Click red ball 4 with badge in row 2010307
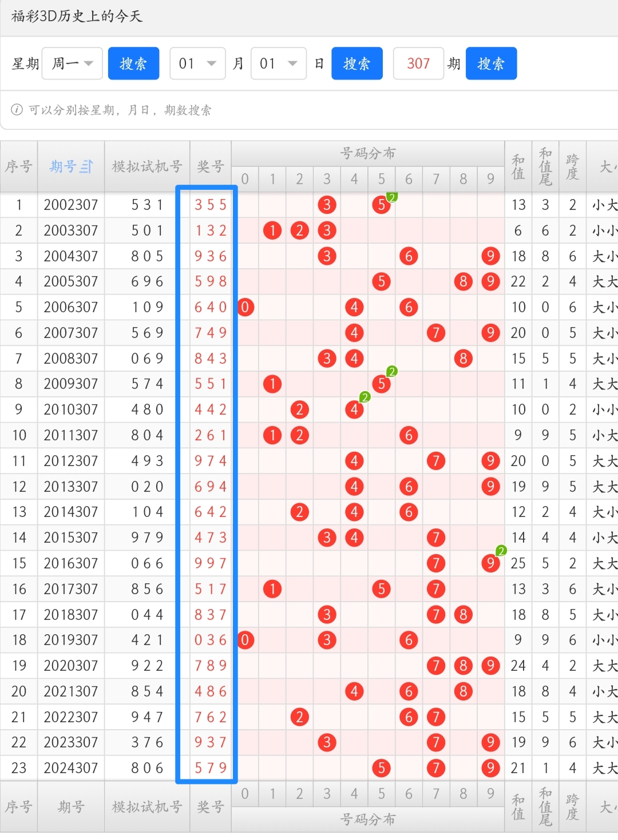 354,409
